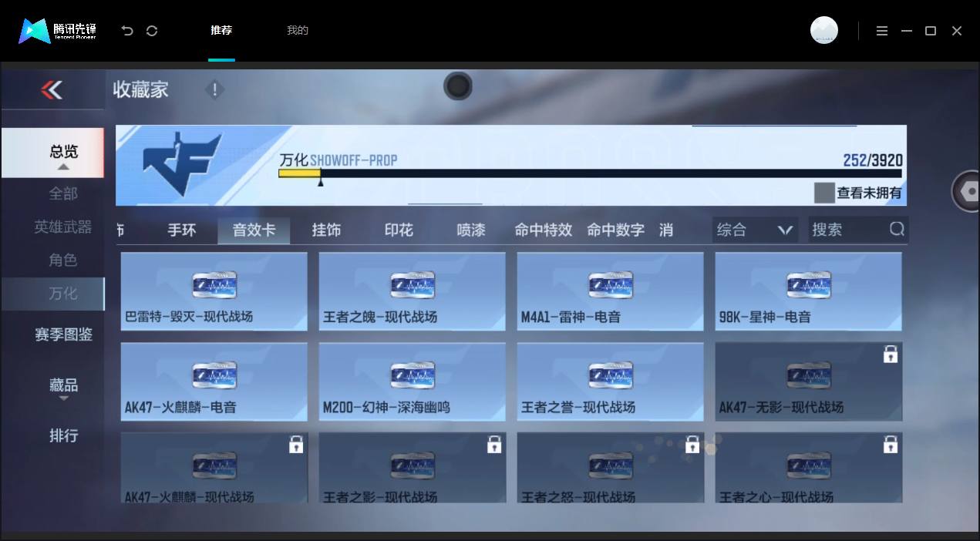980x541 pixels.
Task: Click the 万化 SHOWOFF-PROP label
Action: 338,160
